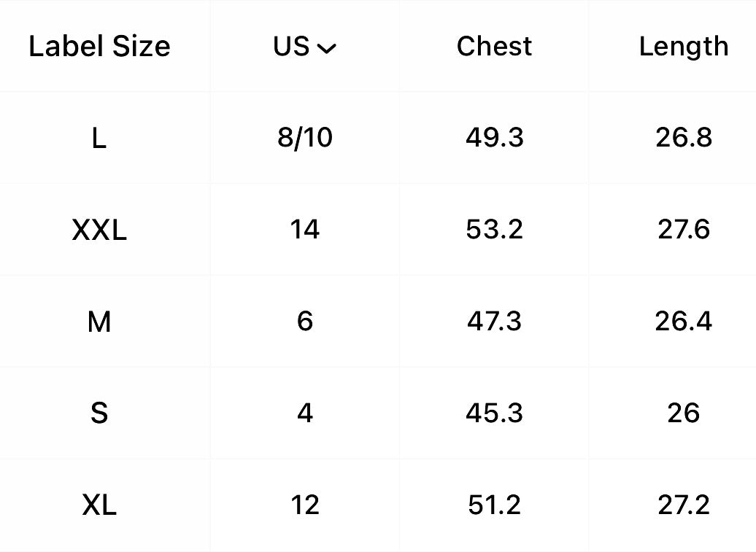Click the 45.3 chest measurement
This screenshot has height=552, width=756.
(494, 413)
